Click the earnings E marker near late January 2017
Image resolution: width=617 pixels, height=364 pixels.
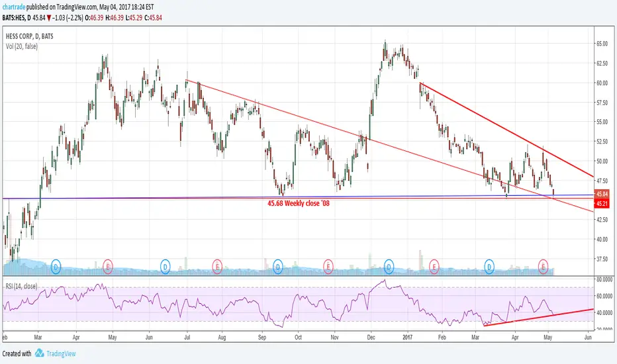coord(434,267)
